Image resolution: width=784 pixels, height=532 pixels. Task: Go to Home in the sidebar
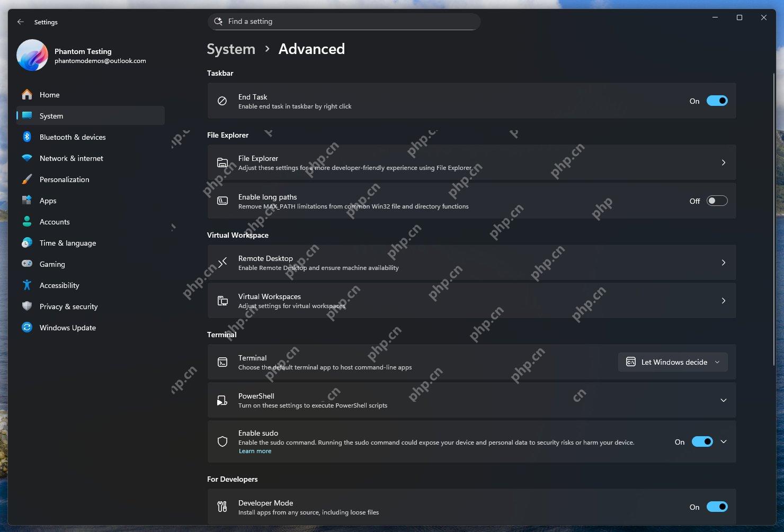point(91,95)
